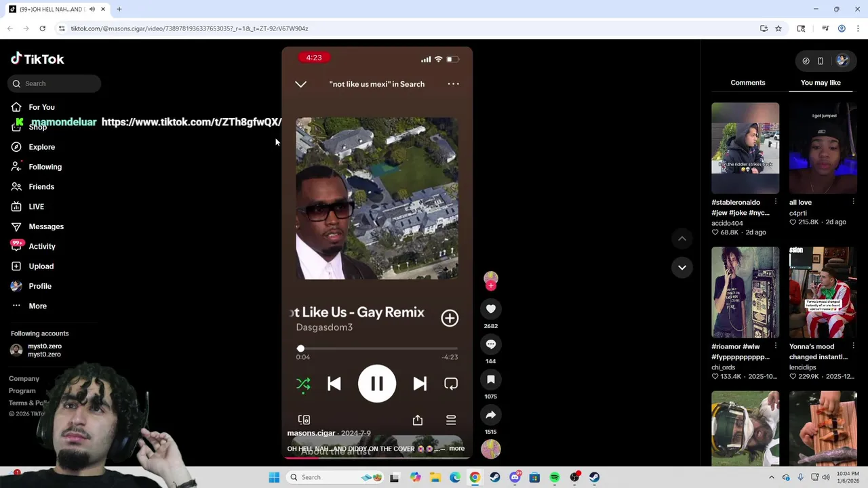Show hidden system tray icons

coord(771,477)
